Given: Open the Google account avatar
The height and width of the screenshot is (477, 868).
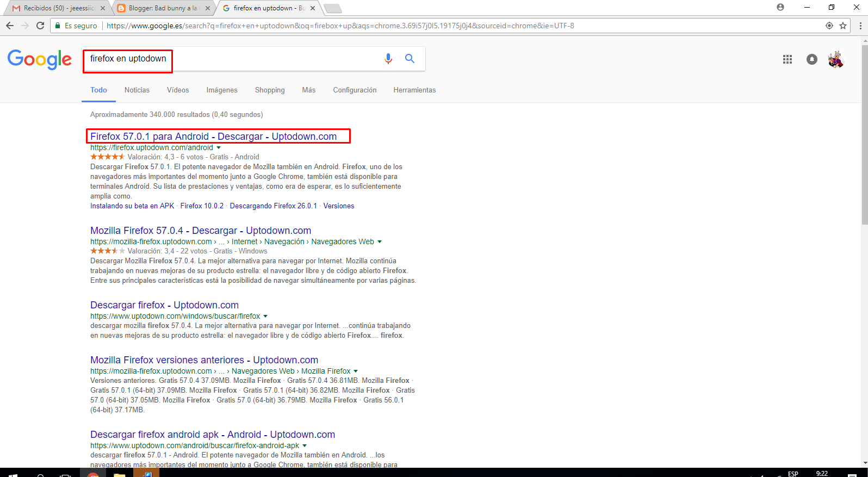Looking at the screenshot, I should (x=836, y=59).
